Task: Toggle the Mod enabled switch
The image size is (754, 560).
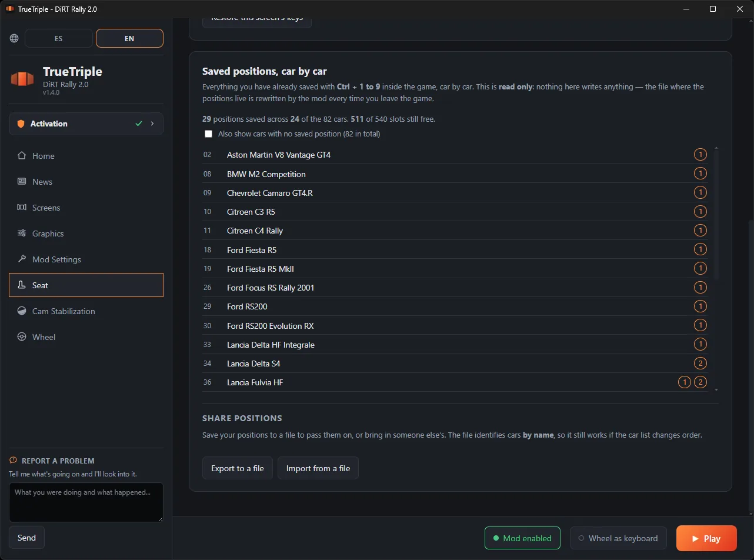Action: click(x=522, y=538)
